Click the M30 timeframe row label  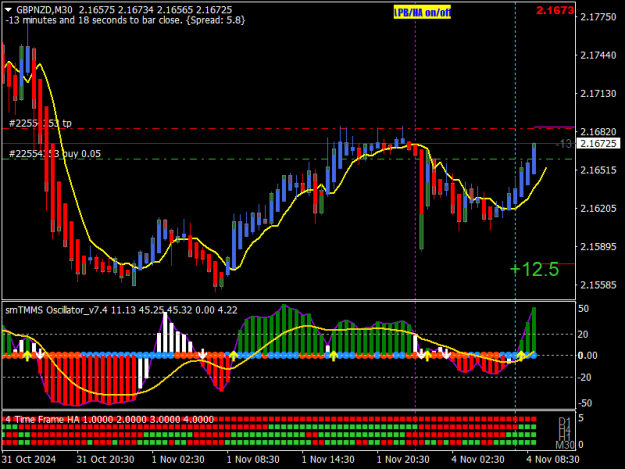[x=565, y=445]
